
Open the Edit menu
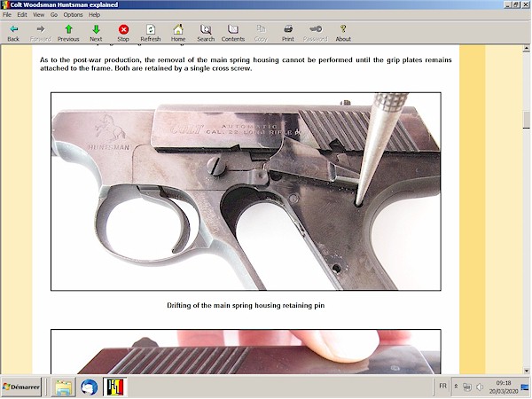[x=22, y=14]
